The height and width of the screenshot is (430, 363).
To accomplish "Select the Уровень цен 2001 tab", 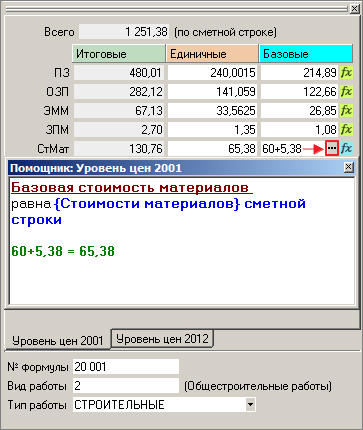I will point(57,340).
